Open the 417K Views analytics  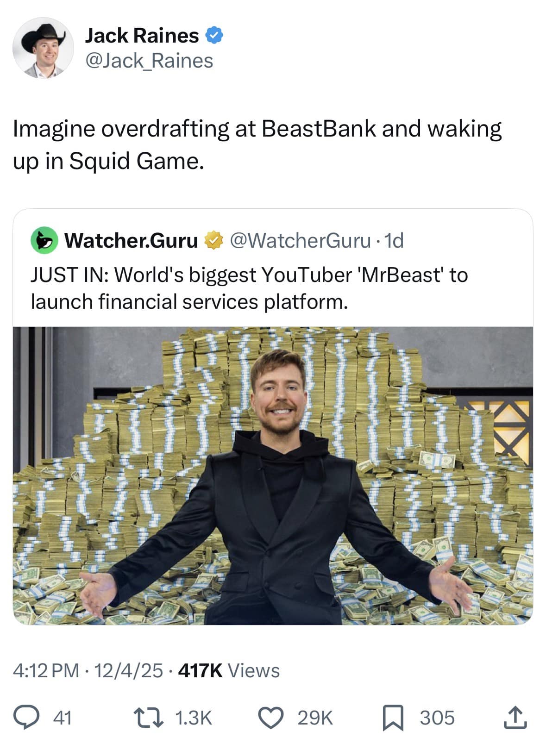(229, 670)
